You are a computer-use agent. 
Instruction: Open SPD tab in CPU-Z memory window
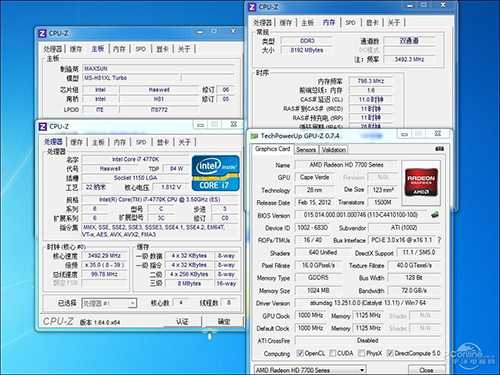pos(350,22)
